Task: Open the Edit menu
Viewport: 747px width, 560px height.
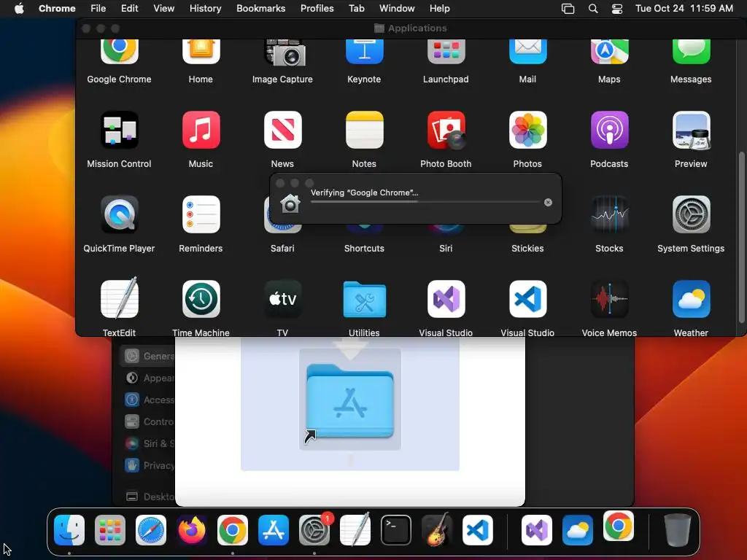Action: point(129,8)
